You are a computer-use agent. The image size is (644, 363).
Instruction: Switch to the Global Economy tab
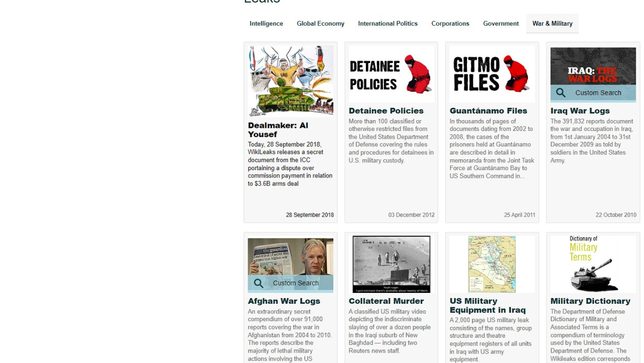[320, 24]
